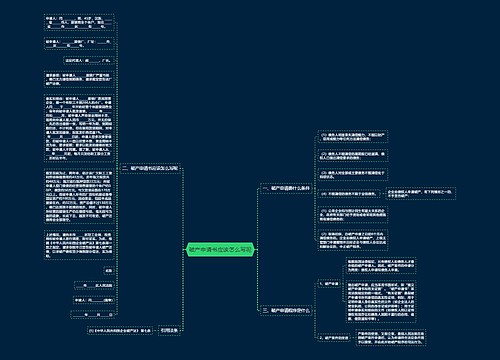The height and width of the screenshot is (360, 500).
Task: Click the 此致 node
Action: [109, 271]
